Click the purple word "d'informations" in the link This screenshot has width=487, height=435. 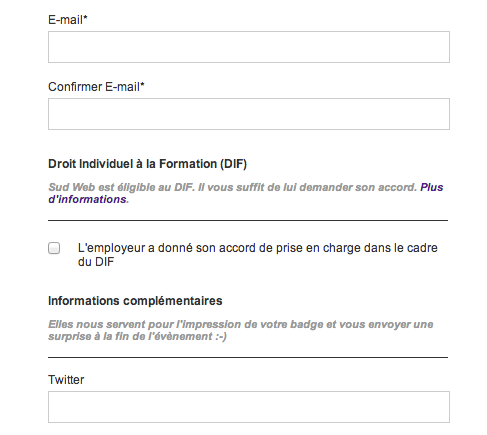[x=88, y=199]
